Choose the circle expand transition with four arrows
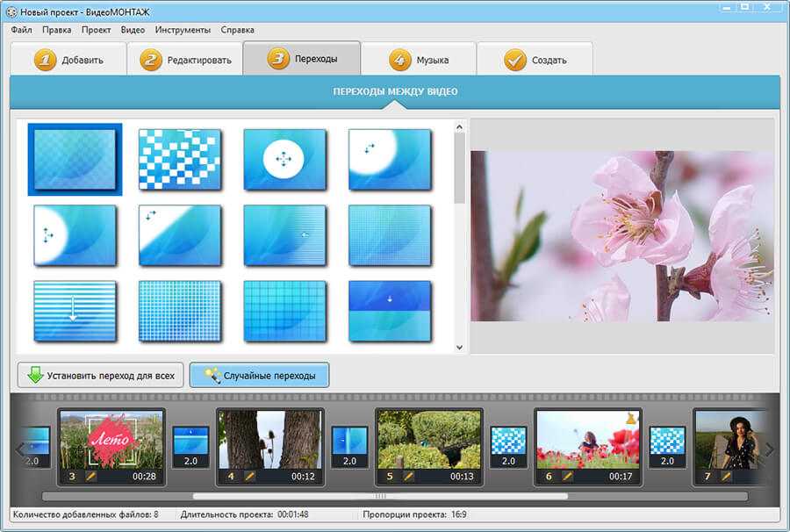The width and height of the screenshot is (790, 532). coord(284,159)
